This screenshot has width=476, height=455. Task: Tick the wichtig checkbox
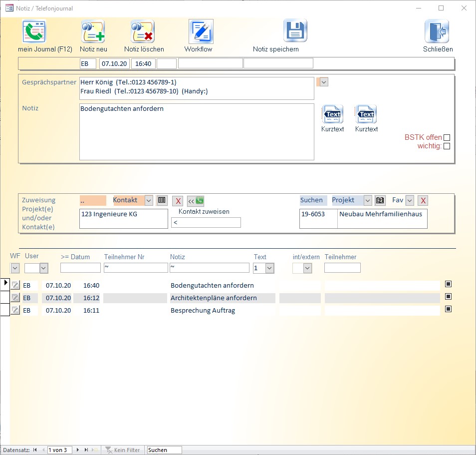(x=447, y=146)
